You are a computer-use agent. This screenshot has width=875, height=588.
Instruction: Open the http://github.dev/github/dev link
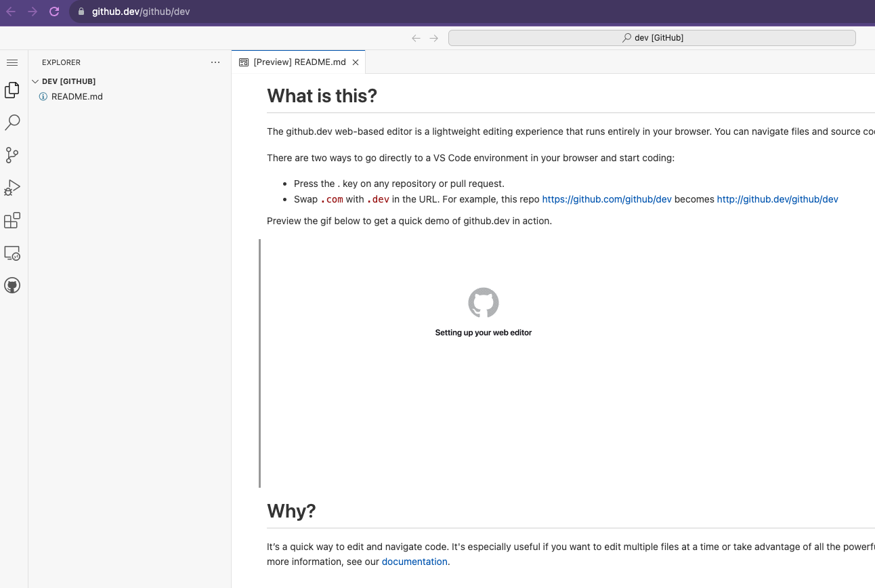click(777, 198)
